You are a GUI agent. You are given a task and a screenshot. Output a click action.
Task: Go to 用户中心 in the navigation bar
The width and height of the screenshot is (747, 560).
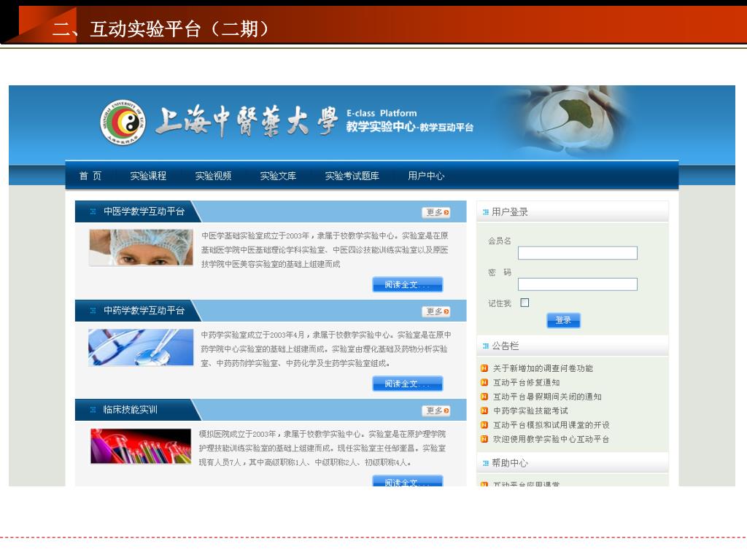tap(426, 176)
